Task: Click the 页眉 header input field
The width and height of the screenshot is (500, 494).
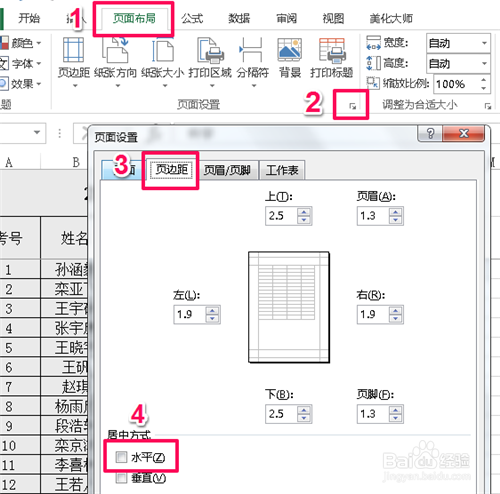Action: 373,216
